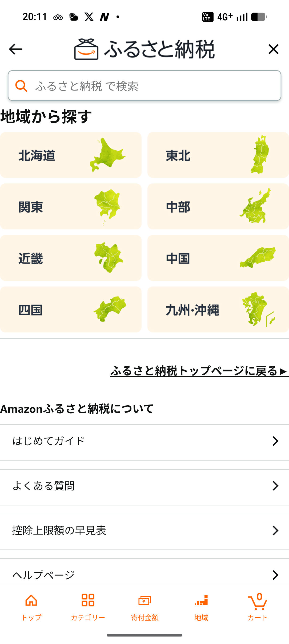Expand the よくある質問 chevron
The height and width of the screenshot is (644, 289).
tap(275, 486)
